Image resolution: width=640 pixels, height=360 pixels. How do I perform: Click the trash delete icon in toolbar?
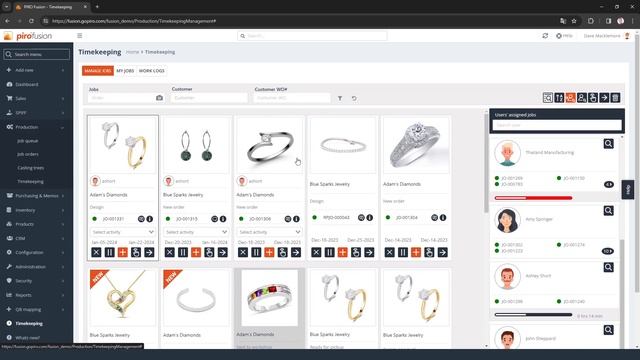point(615,98)
